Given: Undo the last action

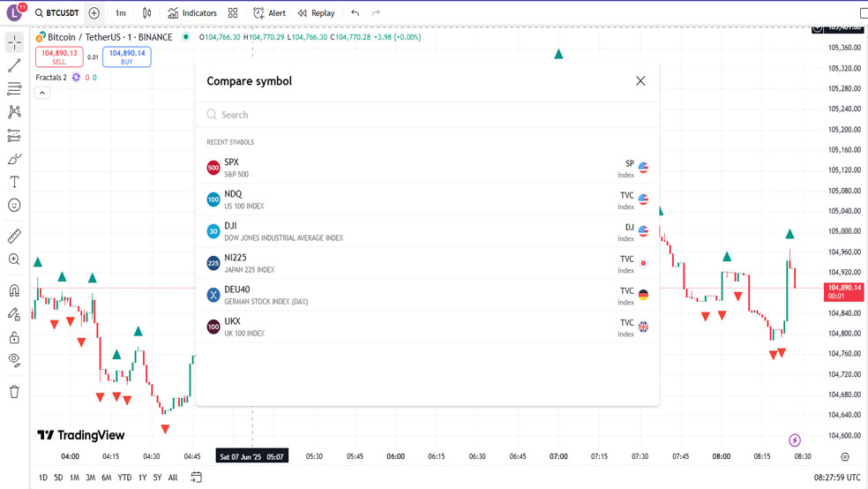Looking at the screenshot, I should pyautogui.click(x=355, y=12).
